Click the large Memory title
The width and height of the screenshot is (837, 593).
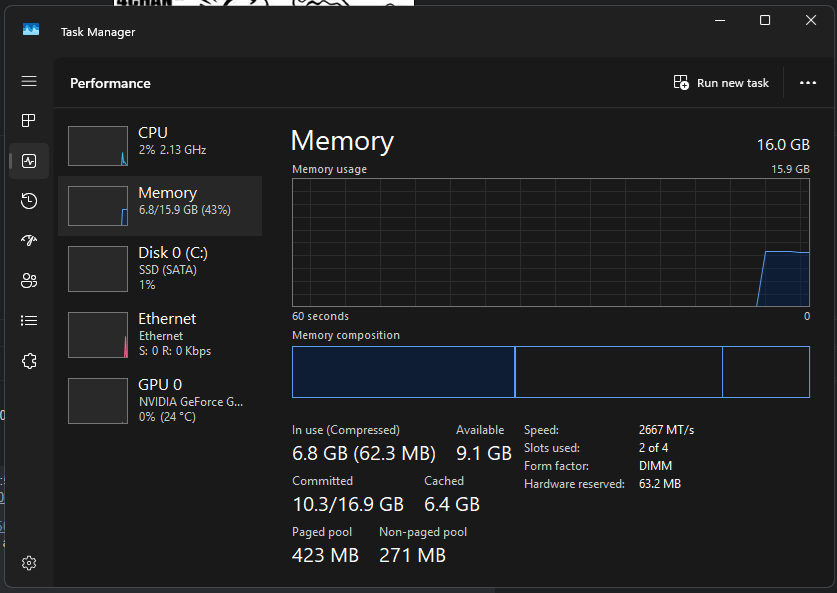(x=342, y=141)
